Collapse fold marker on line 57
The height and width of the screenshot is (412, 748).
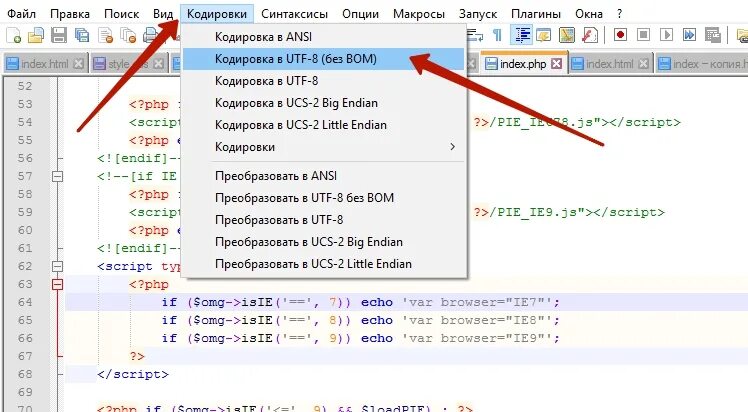[x=57, y=176]
